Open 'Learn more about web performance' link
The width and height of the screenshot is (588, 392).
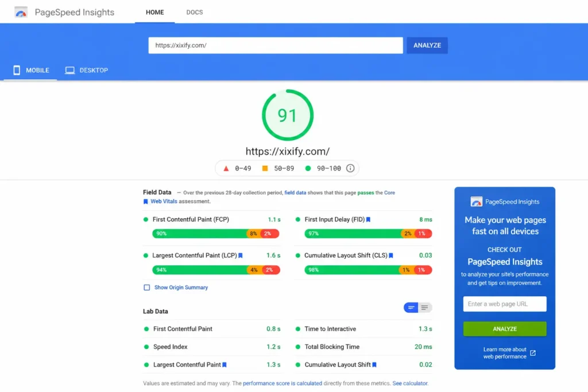pyautogui.click(x=505, y=353)
